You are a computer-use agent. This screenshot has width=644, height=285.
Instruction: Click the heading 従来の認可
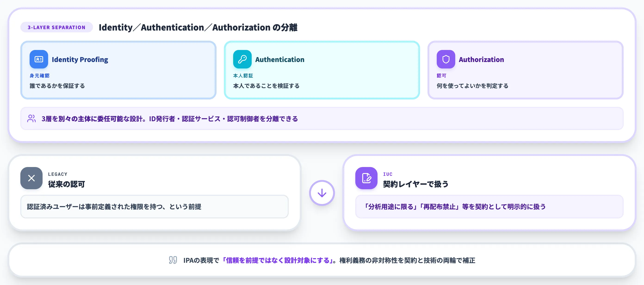[x=66, y=184]
